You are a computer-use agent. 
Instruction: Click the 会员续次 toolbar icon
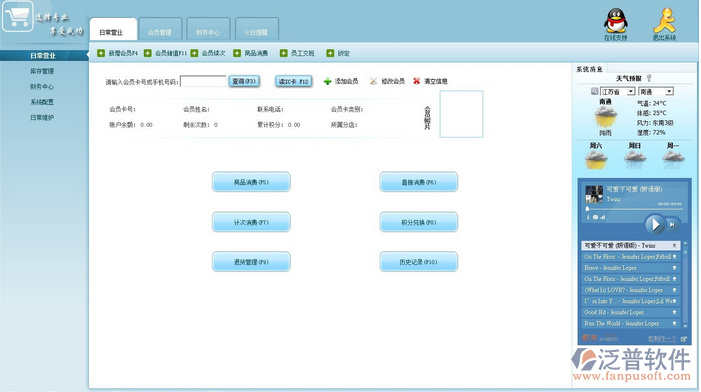pos(194,53)
